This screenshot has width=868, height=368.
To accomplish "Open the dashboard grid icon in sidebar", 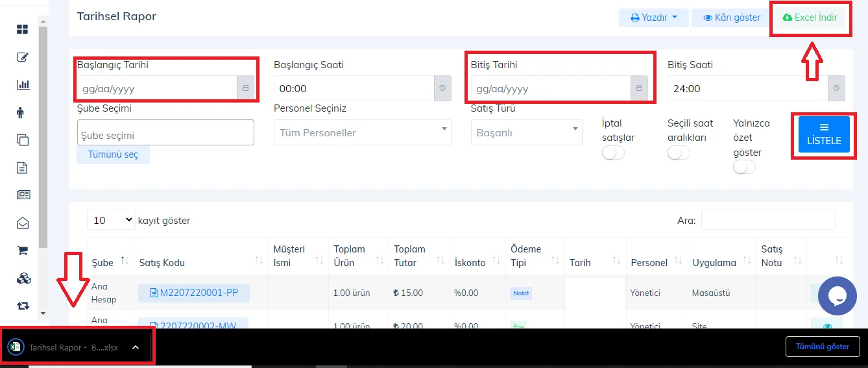I will [23, 29].
